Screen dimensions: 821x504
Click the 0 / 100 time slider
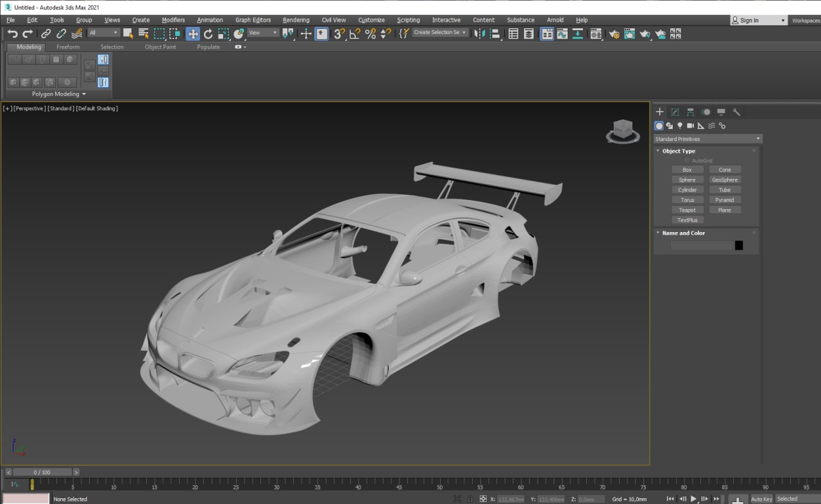[x=42, y=472]
